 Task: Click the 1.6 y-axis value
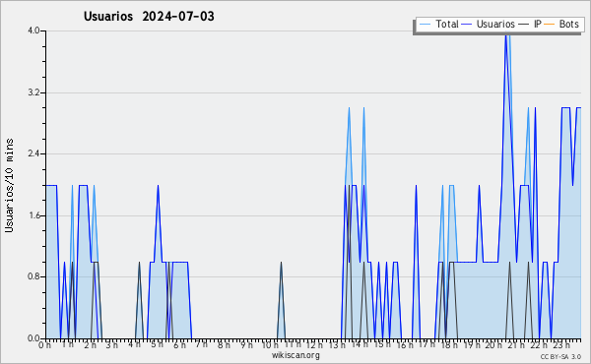point(33,215)
